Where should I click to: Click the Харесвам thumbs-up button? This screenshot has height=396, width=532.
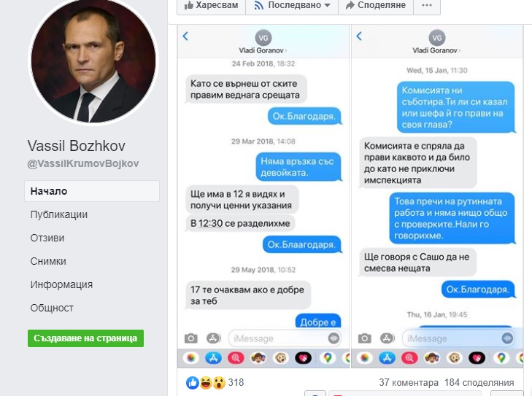[211, 5]
